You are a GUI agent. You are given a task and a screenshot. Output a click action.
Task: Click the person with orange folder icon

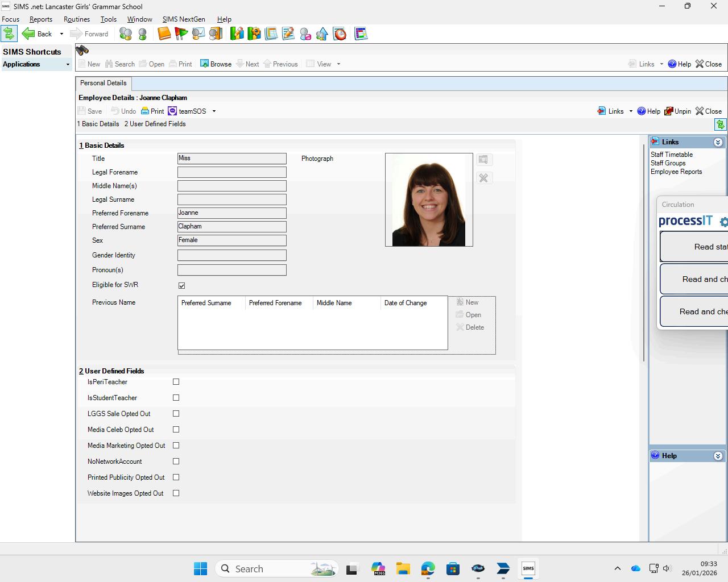[x=215, y=34]
